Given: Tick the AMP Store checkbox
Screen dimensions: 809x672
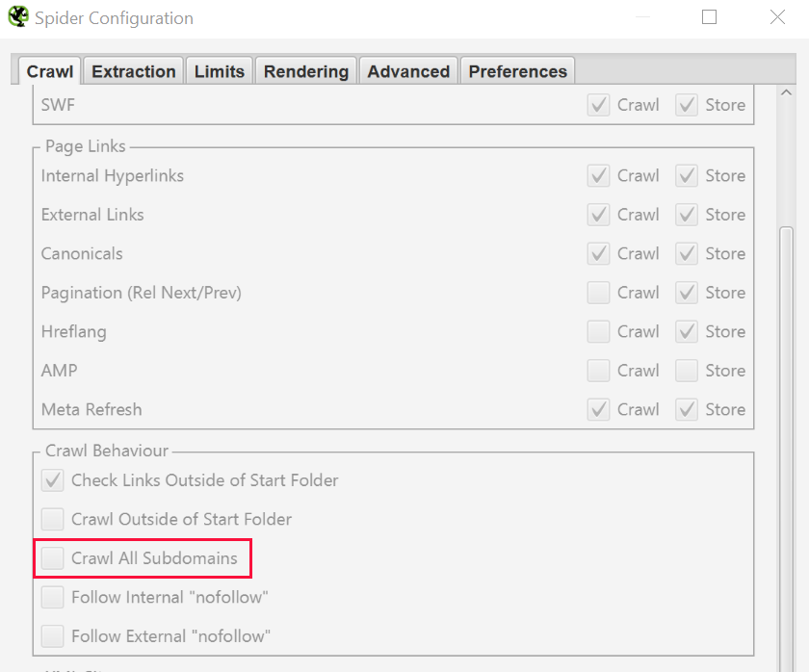Looking at the screenshot, I should (x=687, y=371).
